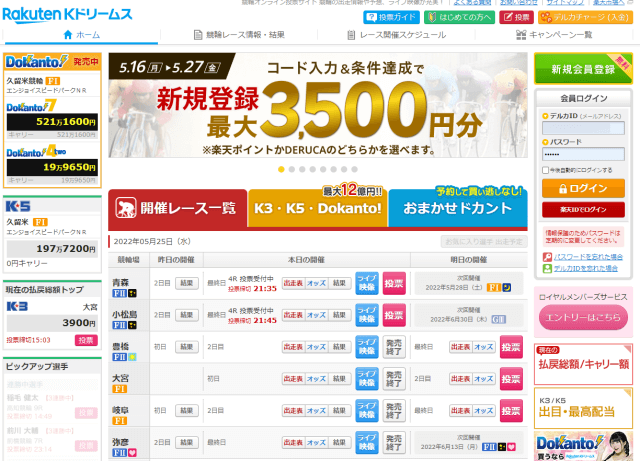Open 小松島 出走表 for today
The width and height of the screenshot is (640, 461).
(293, 315)
